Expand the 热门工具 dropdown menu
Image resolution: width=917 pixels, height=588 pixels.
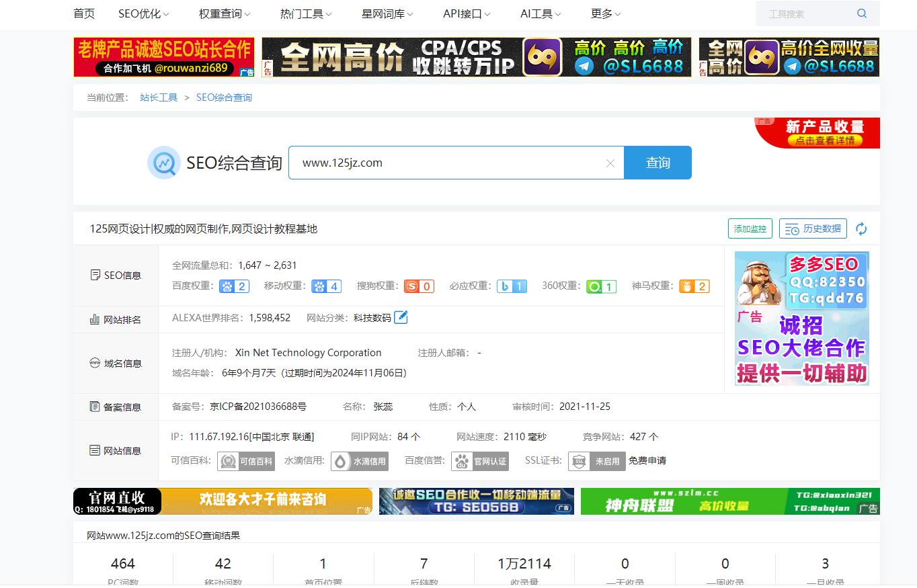coord(306,13)
